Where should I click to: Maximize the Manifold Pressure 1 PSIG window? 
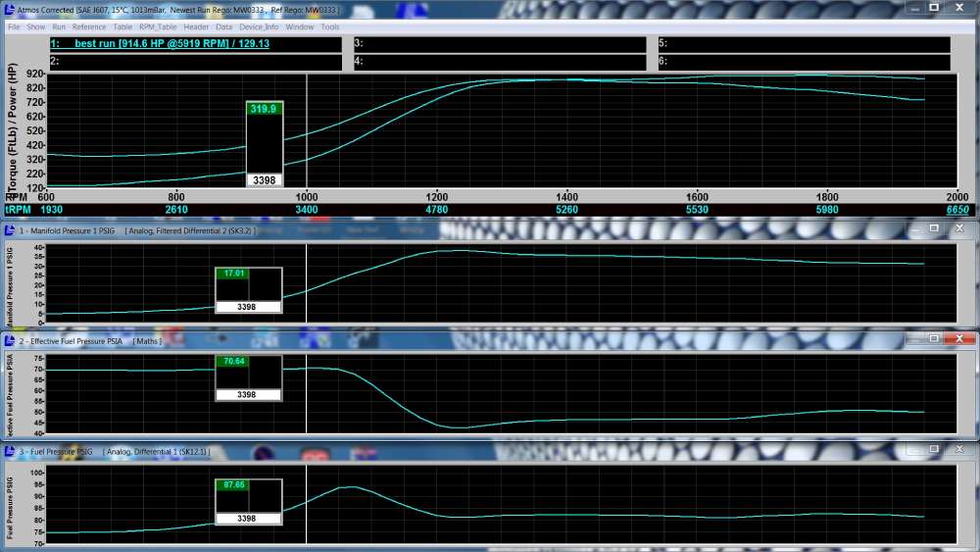[x=934, y=228]
